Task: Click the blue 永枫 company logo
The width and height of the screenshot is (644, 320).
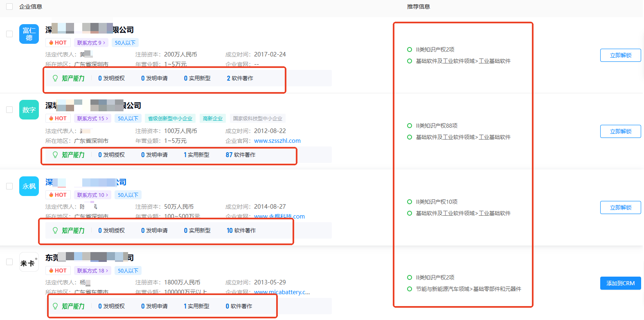Action: coord(29,186)
